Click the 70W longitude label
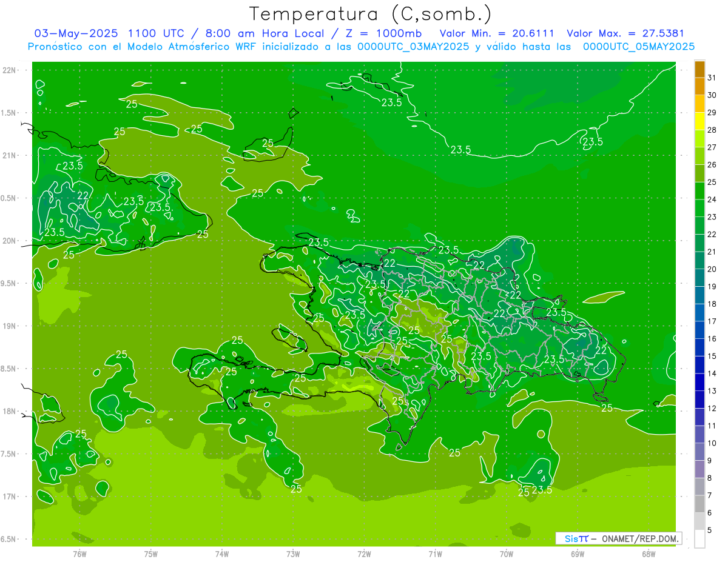Image resolution: width=728 pixels, height=562 pixels. 507,554
